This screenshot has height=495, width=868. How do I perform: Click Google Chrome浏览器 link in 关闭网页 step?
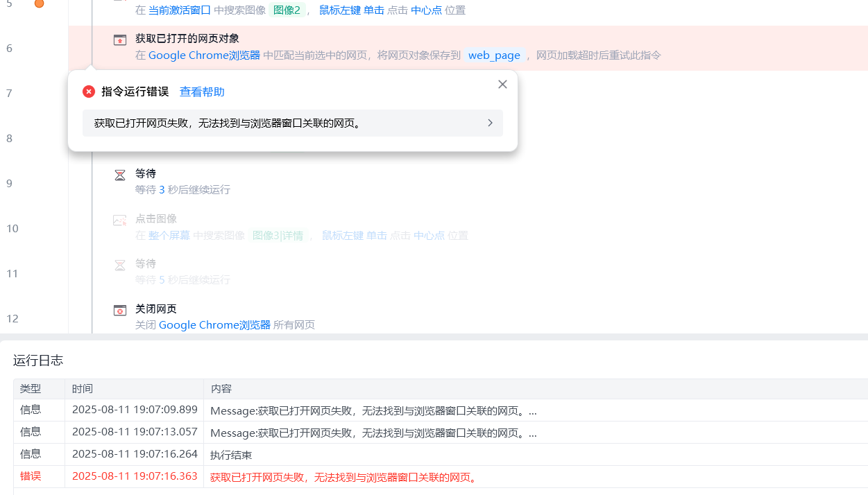pos(214,324)
